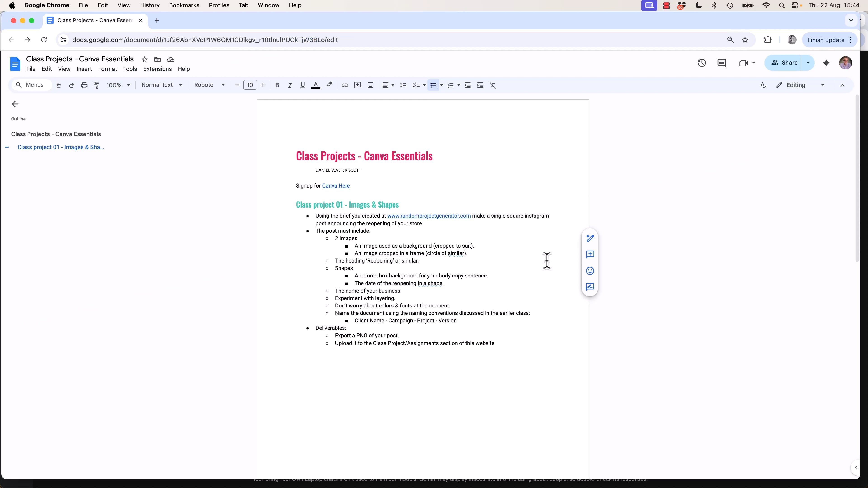Open Gemini sparkle assistant
This screenshot has width=868, height=488.
(826, 63)
